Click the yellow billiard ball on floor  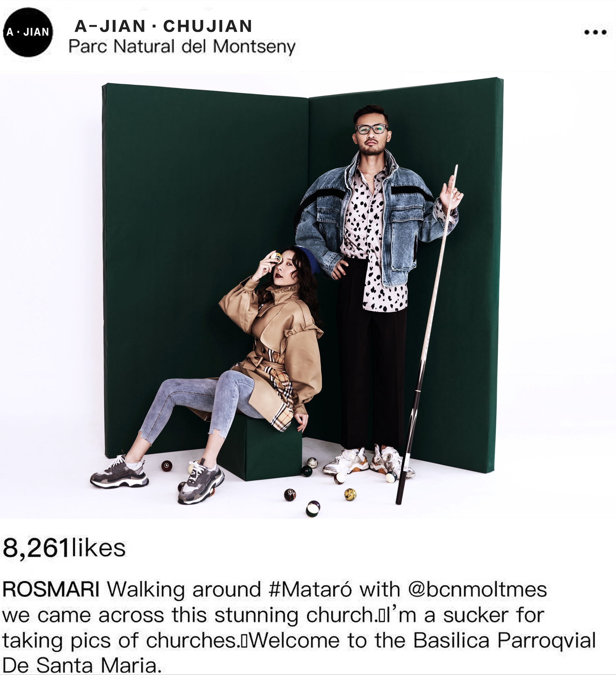(350, 495)
